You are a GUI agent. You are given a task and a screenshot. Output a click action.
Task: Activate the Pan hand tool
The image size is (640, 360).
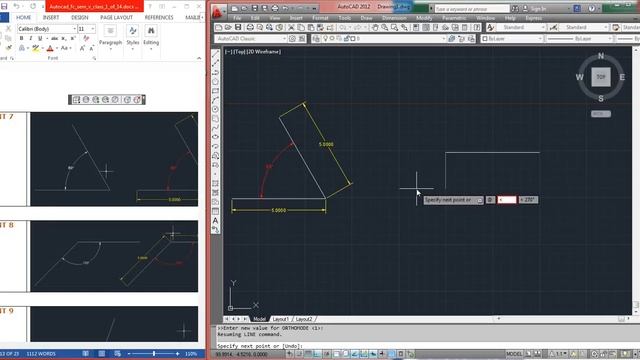[375, 27]
